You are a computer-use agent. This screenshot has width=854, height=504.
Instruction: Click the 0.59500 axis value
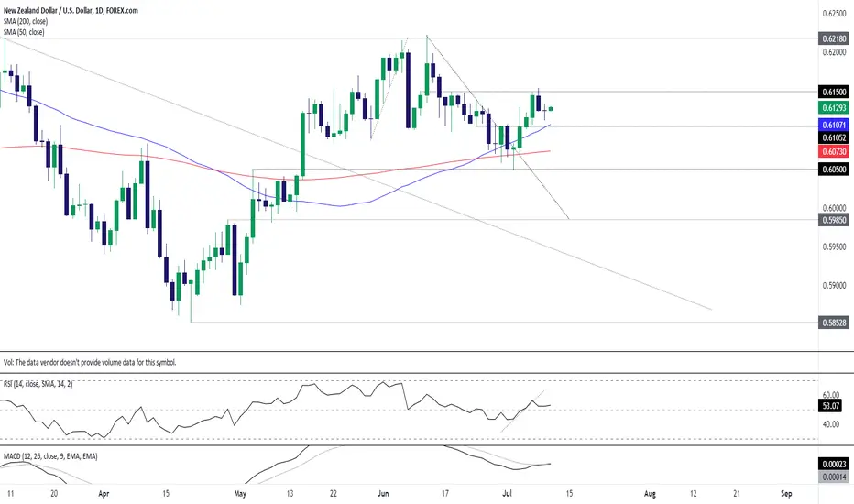835,247
